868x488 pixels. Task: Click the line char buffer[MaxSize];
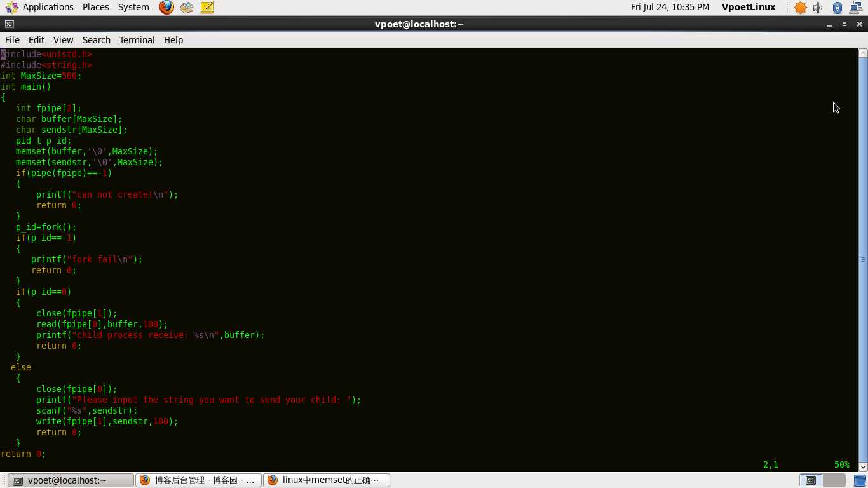[69, 119]
